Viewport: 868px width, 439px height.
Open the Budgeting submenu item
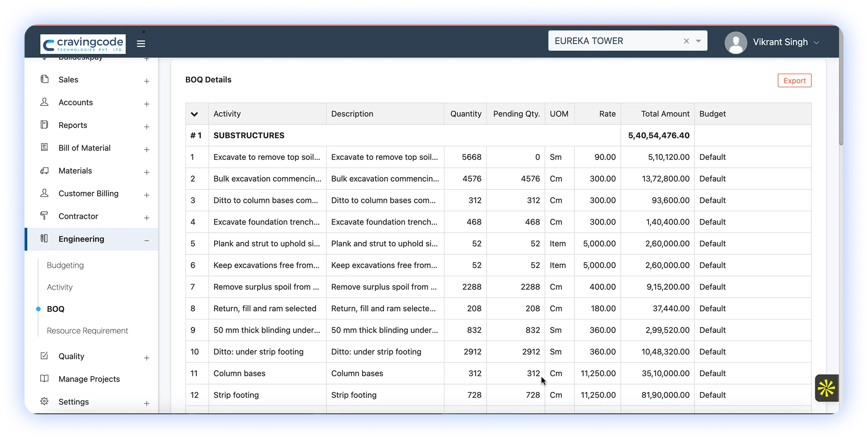[x=65, y=265]
